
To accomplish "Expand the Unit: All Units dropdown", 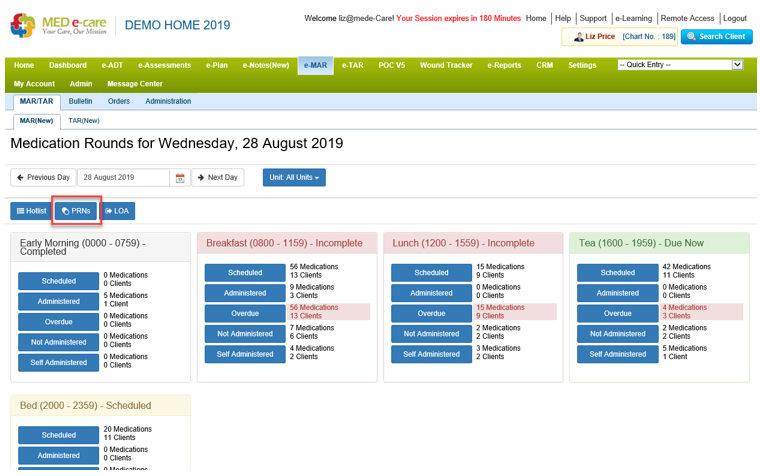I will pos(294,178).
